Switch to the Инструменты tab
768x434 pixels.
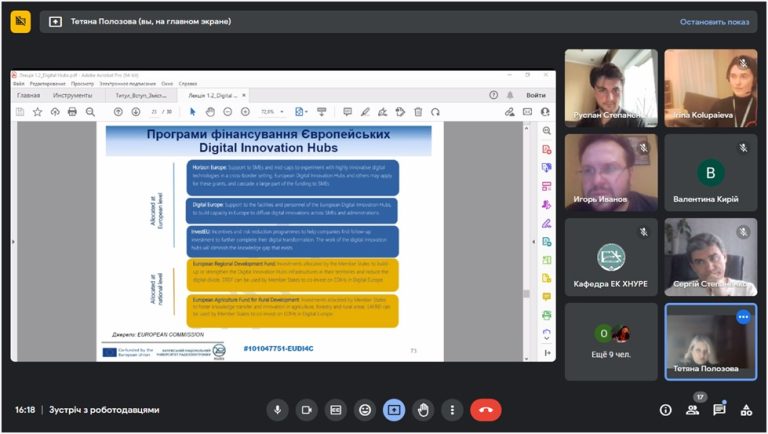coord(72,96)
